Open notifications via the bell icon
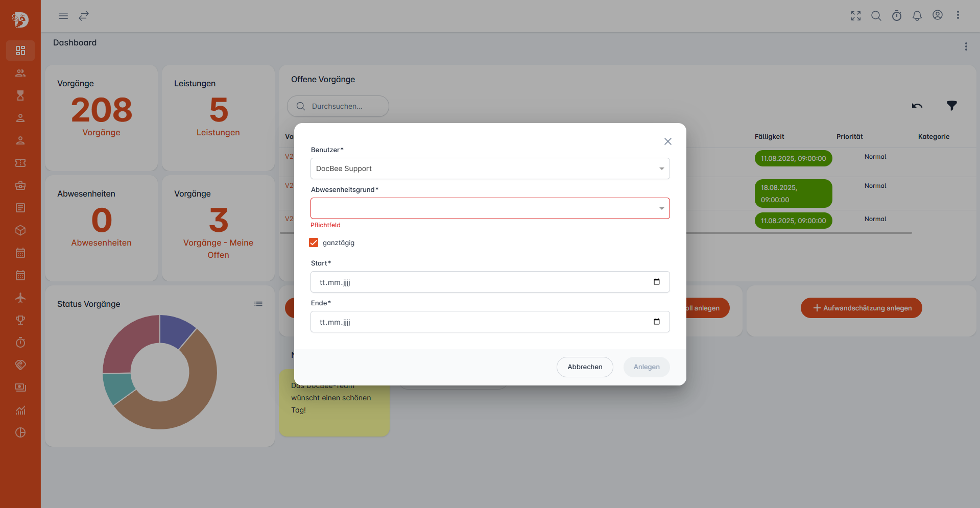This screenshot has width=980, height=508. pyautogui.click(x=917, y=16)
